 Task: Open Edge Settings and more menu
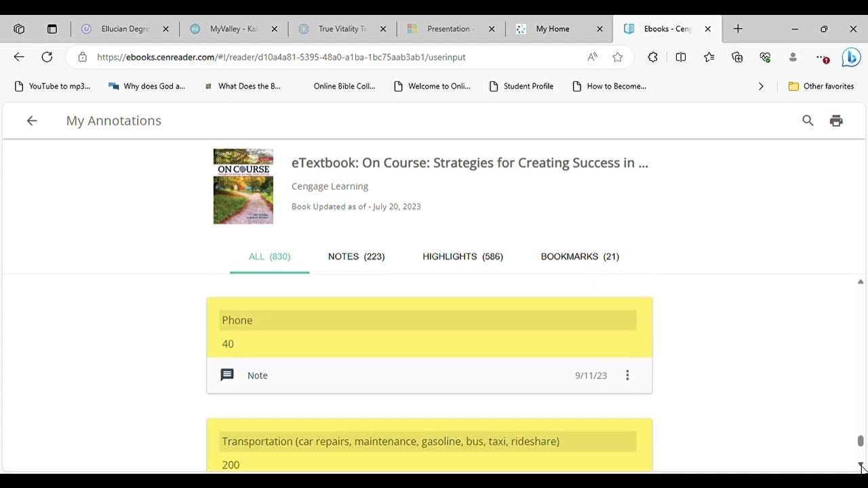pos(821,58)
